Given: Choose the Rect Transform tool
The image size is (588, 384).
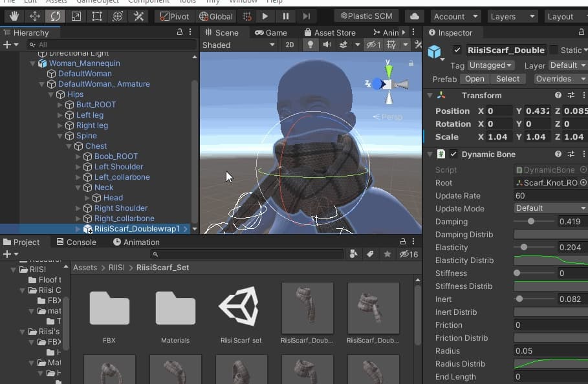Looking at the screenshot, I should tap(96, 16).
